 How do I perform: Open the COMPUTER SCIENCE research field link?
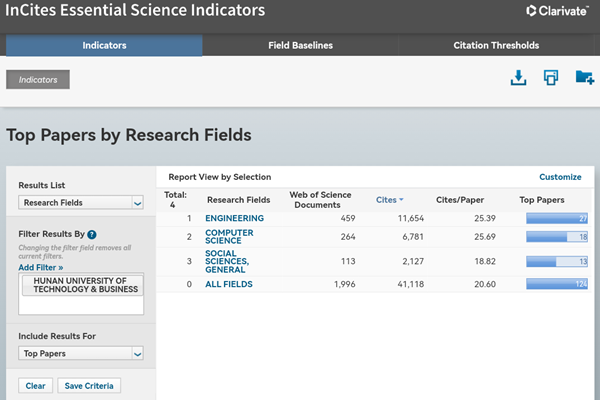click(229, 237)
